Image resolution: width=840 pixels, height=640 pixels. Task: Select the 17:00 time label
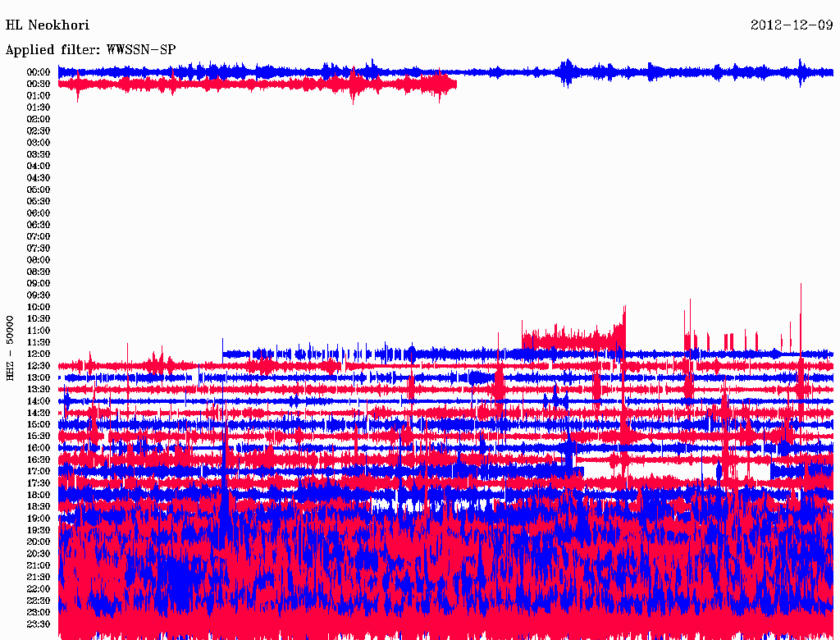click(39, 472)
